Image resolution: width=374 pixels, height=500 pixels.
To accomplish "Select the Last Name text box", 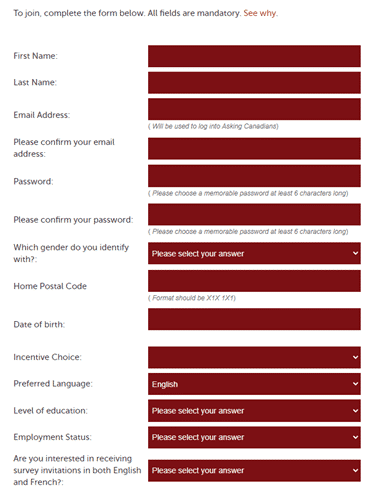I will pyautogui.click(x=254, y=83).
